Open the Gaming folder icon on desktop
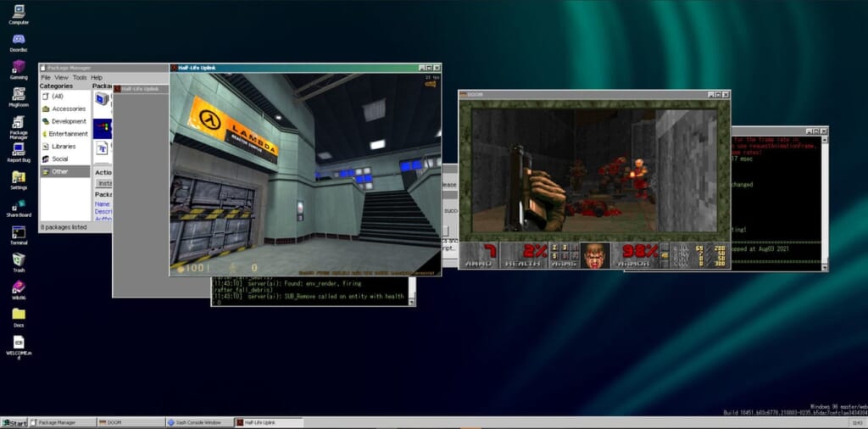Image resolution: width=868 pixels, height=429 pixels. (x=18, y=67)
